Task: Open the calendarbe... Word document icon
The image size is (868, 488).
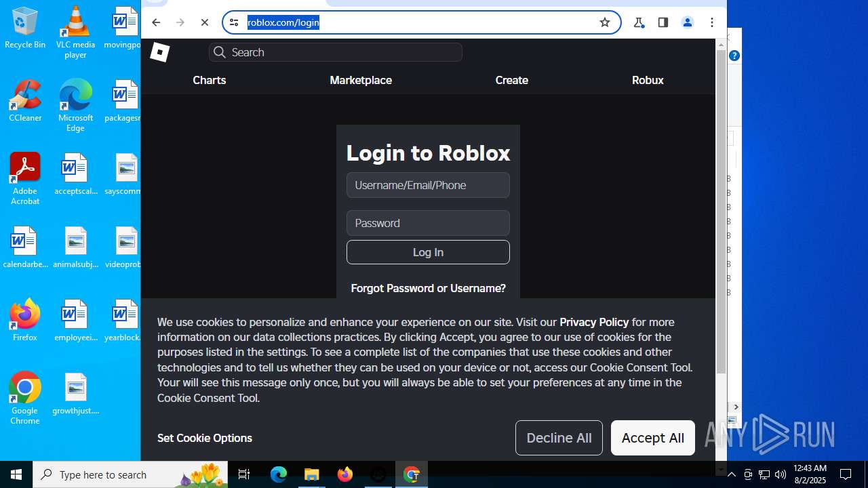Action: coord(25,247)
